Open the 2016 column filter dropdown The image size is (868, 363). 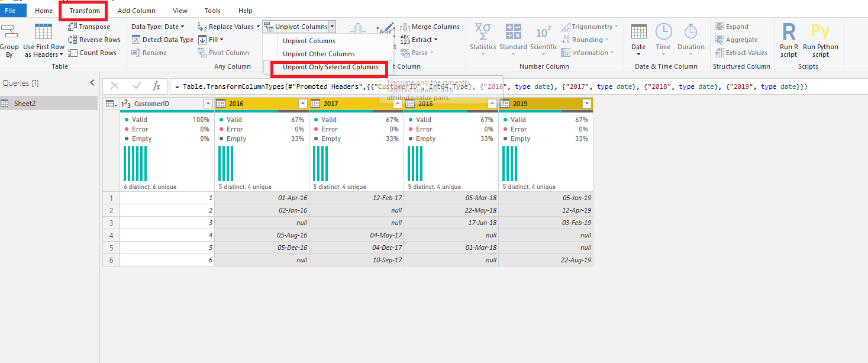click(x=303, y=104)
